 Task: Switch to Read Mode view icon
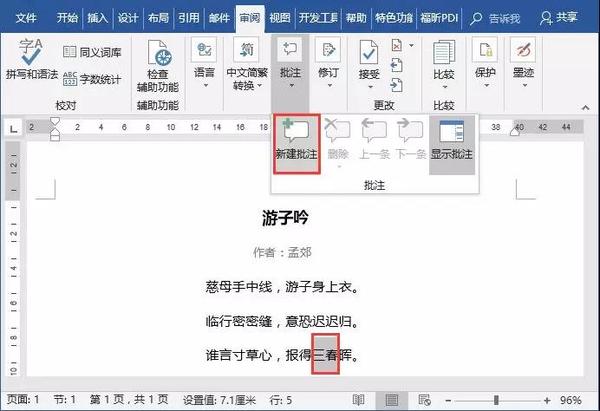pyautogui.click(x=358, y=400)
